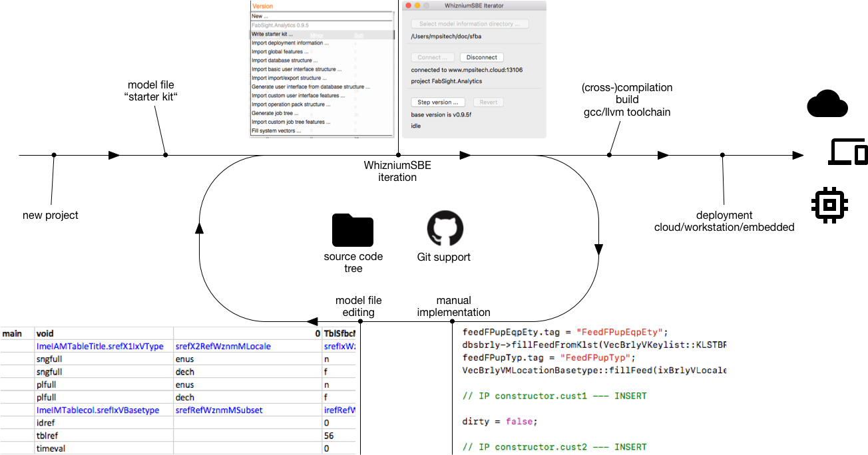Viewport: 868px width, 455px height.
Task: Click the srefX2RefWznmMLocale cell
Action: pos(248,346)
